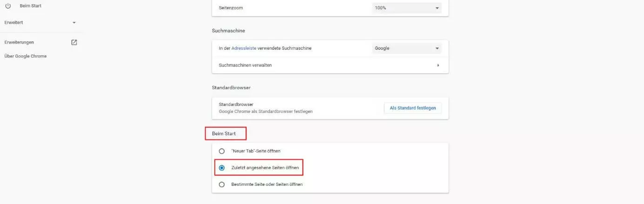Open Über Google Chrome from sidebar
This screenshot has height=204, width=644.
click(x=25, y=56)
